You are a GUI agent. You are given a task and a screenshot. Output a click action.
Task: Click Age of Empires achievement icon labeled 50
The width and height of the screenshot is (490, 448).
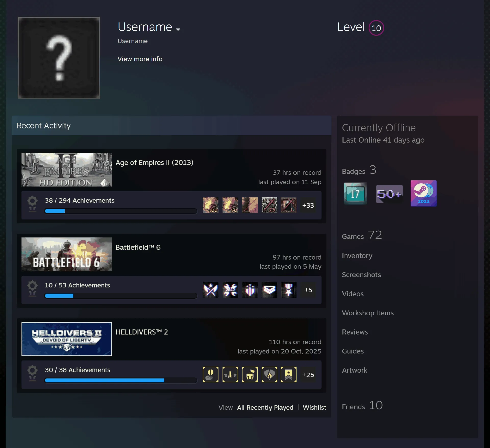click(x=230, y=205)
